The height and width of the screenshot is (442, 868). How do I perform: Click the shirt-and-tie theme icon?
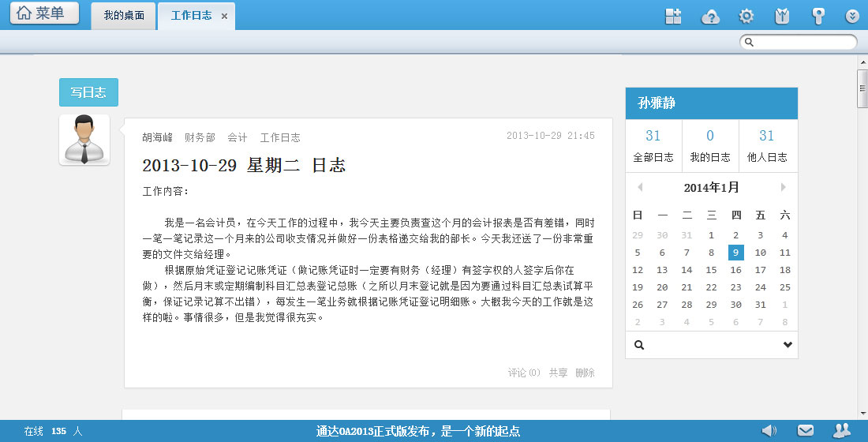(782, 16)
